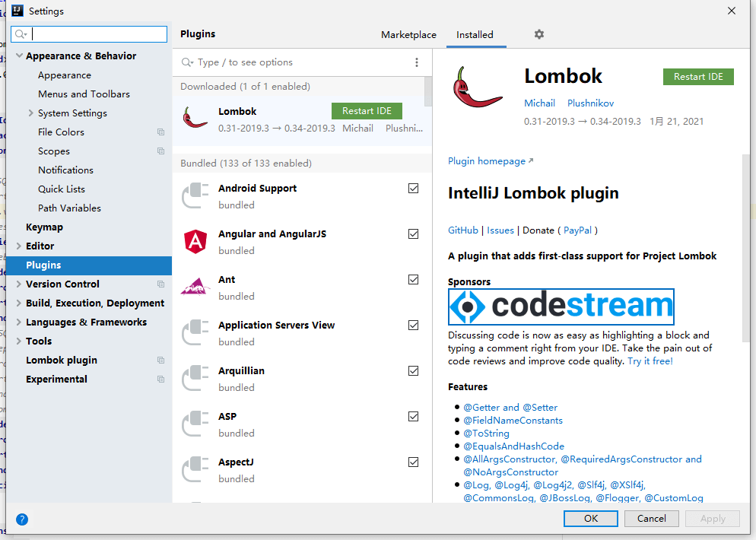Open the Michail author link
756x540 pixels.
(x=539, y=103)
